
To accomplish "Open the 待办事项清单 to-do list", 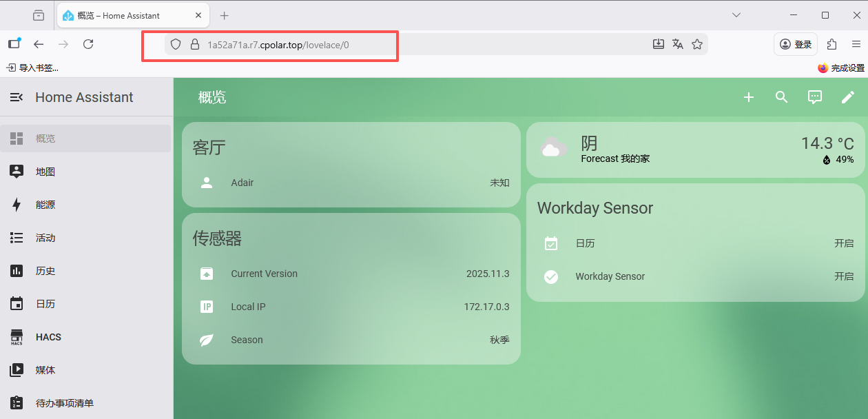I will (86, 403).
